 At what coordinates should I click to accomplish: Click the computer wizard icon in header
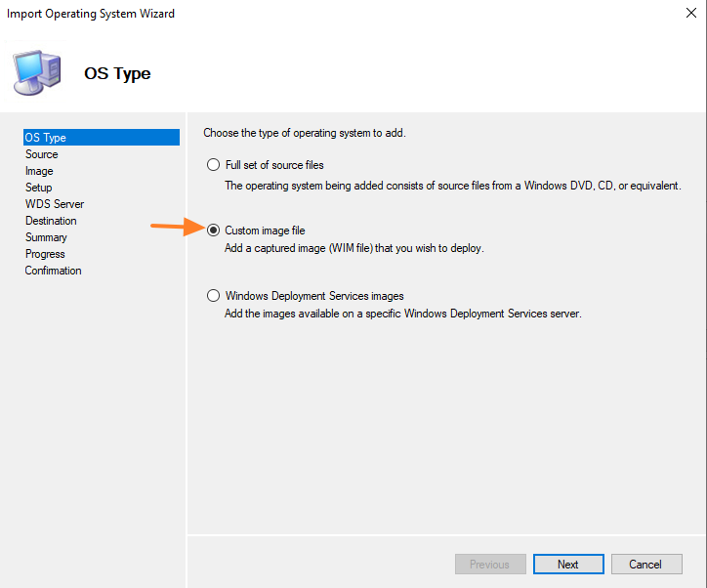(x=37, y=71)
